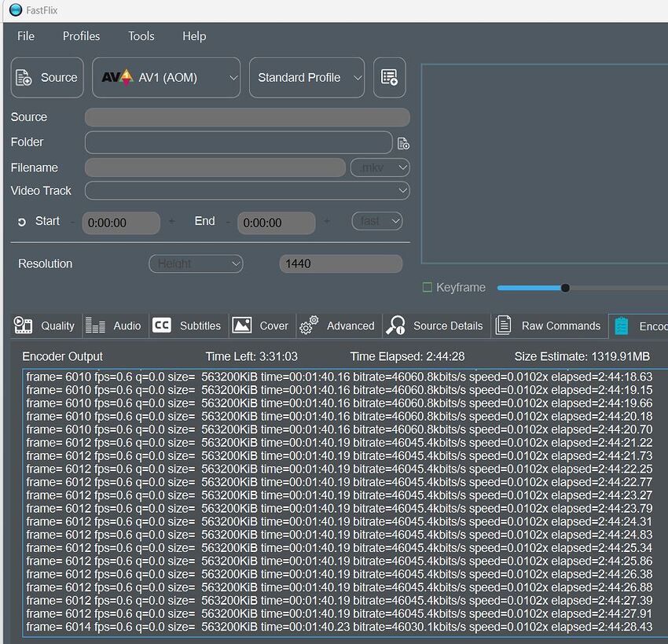668x644 pixels.
Task: Click the folder selection icon next to Folder field
Action: click(x=403, y=142)
